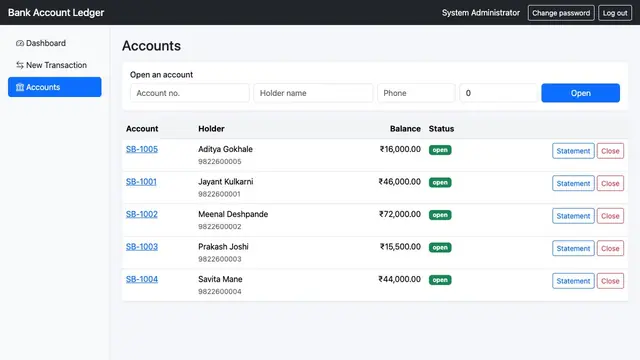This screenshot has width=640, height=360.
Task: Click holder name Meenal Deshpande
Action: pos(233,214)
